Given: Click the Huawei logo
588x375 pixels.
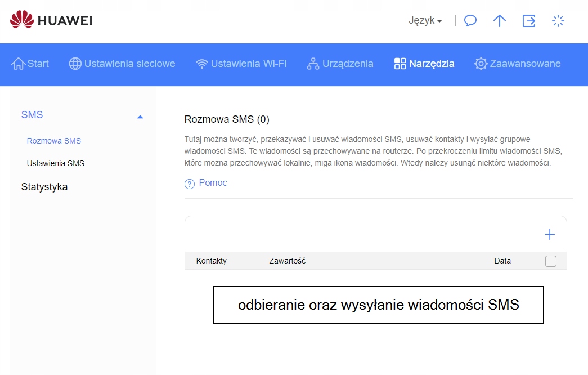Looking at the screenshot, I should (x=51, y=20).
